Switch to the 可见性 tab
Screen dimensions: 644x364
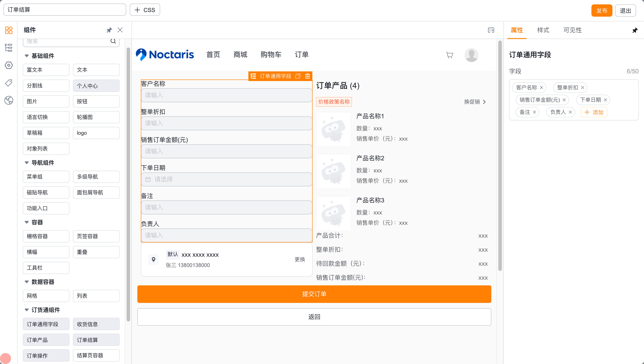pyautogui.click(x=573, y=30)
